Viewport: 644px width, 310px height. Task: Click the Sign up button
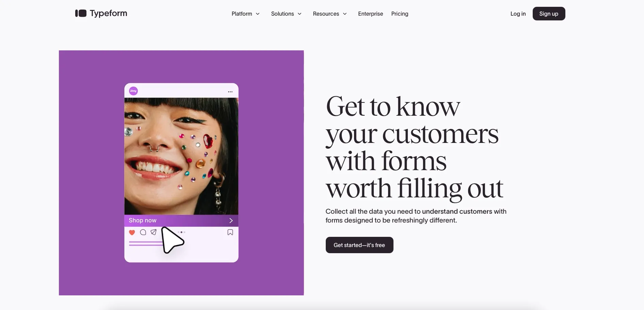(x=549, y=14)
